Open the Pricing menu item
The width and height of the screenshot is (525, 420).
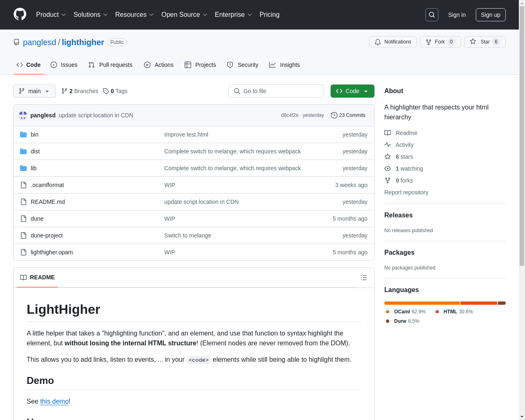point(269,15)
